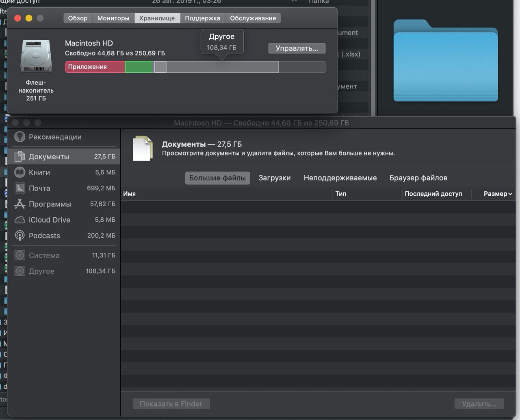520x420 pixels.
Task: Click the Показать в Finder button
Action: (171, 404)
